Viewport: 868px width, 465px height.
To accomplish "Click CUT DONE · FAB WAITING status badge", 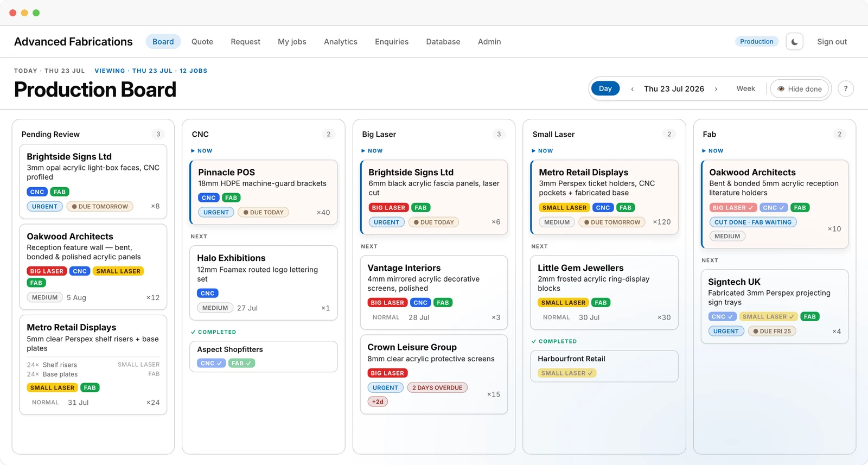I will pos(753,222).
